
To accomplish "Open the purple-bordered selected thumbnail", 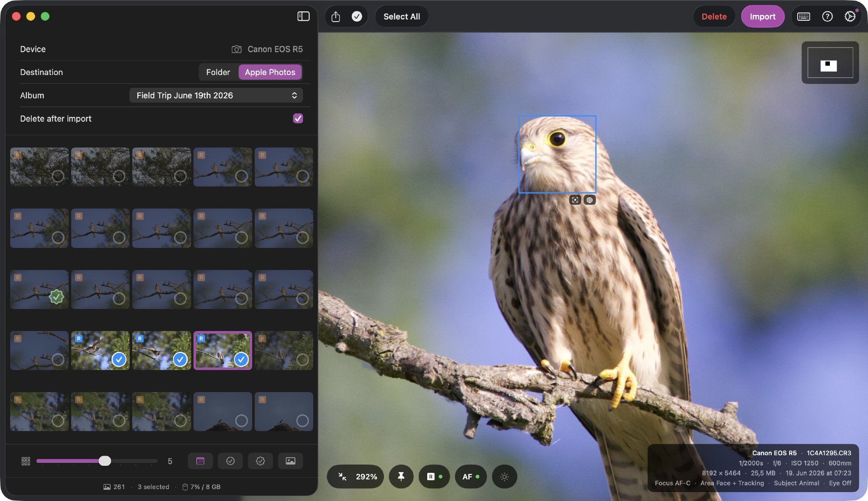I will 223,351.
